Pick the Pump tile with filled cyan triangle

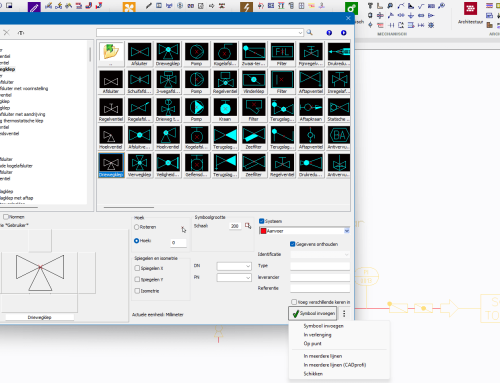[x=197, y=110]
